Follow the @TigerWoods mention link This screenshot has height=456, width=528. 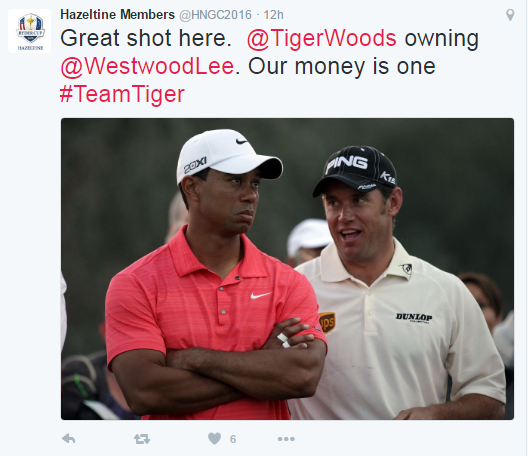[x=322, y=38]
